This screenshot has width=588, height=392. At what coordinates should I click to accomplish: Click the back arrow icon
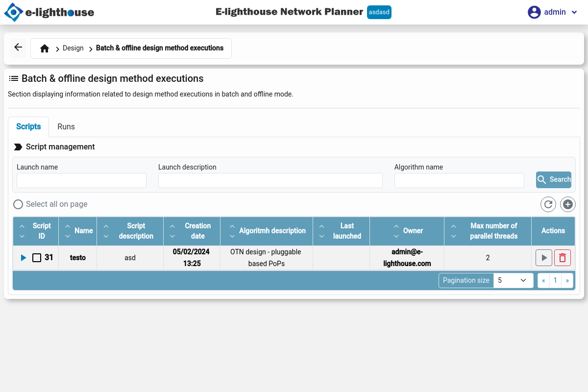coord(18,48)
